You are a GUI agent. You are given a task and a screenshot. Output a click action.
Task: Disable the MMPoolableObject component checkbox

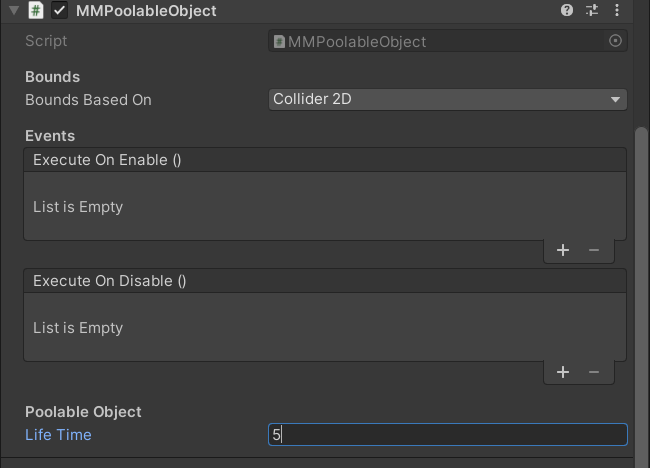[59, 10]
